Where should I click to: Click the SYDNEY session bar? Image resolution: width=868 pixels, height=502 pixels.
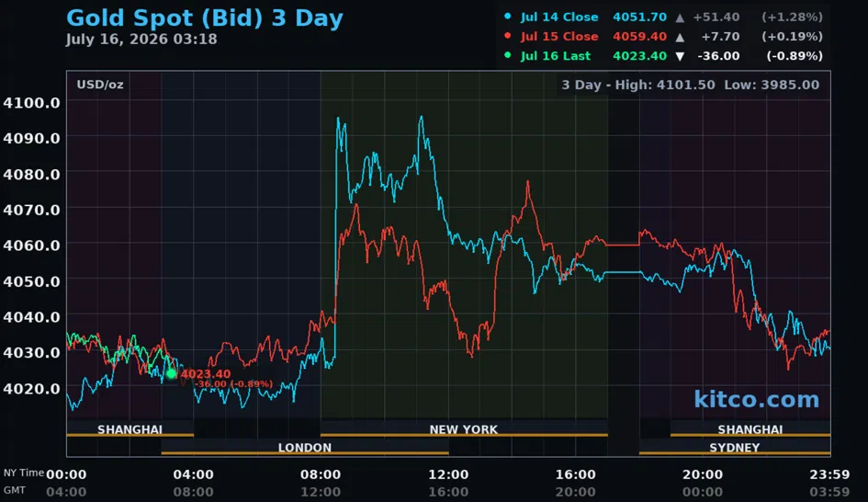click(x=735, y=447)
